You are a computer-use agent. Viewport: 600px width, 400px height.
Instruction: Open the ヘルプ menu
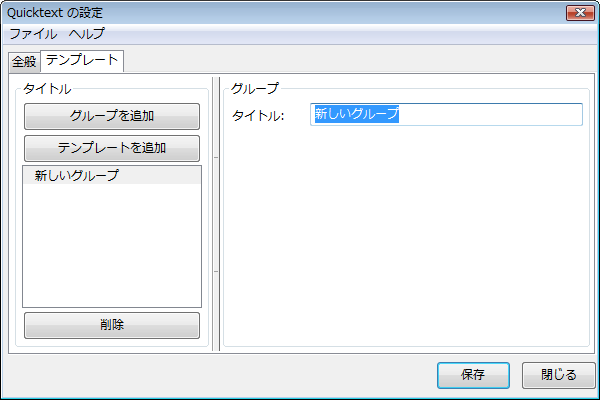click(87, 34)
